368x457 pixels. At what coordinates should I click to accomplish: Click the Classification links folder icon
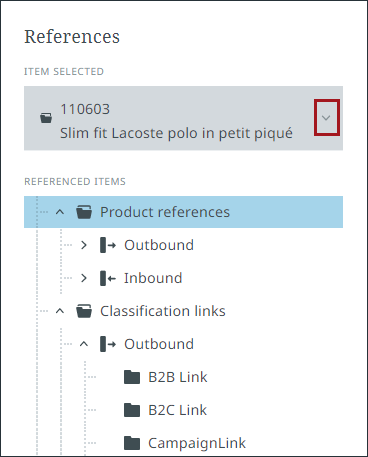click(84, 311)
